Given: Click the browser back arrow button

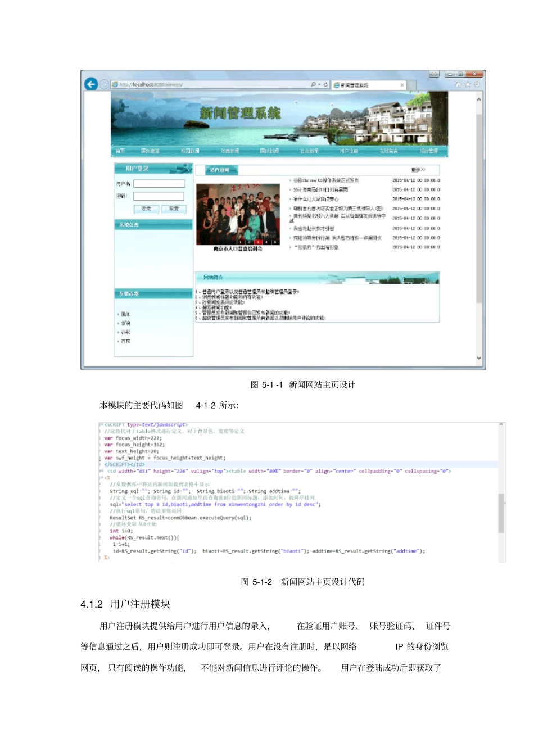Looking at the screenshot, I should [x=90, y=84].
